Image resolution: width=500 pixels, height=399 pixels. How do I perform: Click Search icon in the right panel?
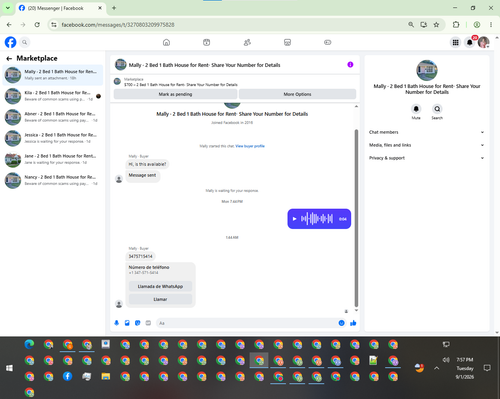click(x=437, y=109)
